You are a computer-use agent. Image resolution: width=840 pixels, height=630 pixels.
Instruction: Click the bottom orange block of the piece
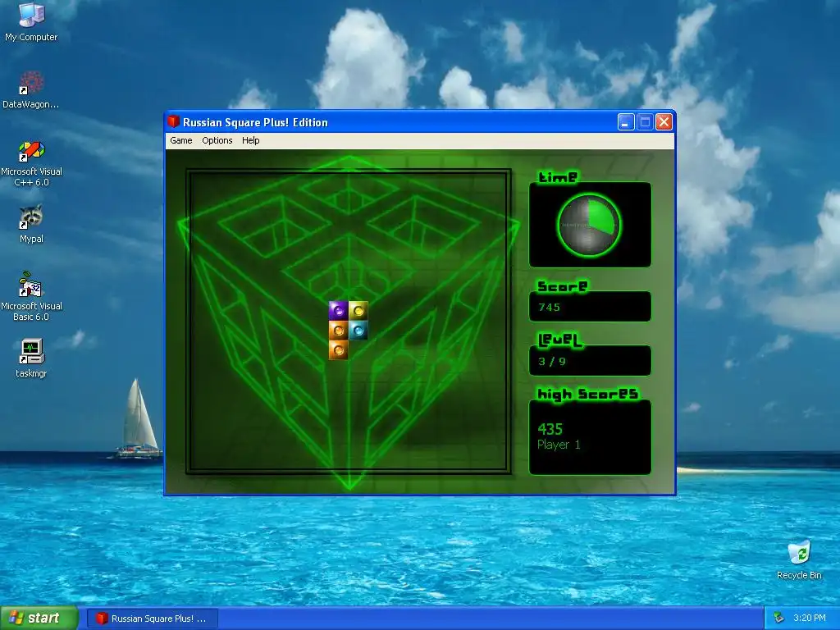coord(338,349)
